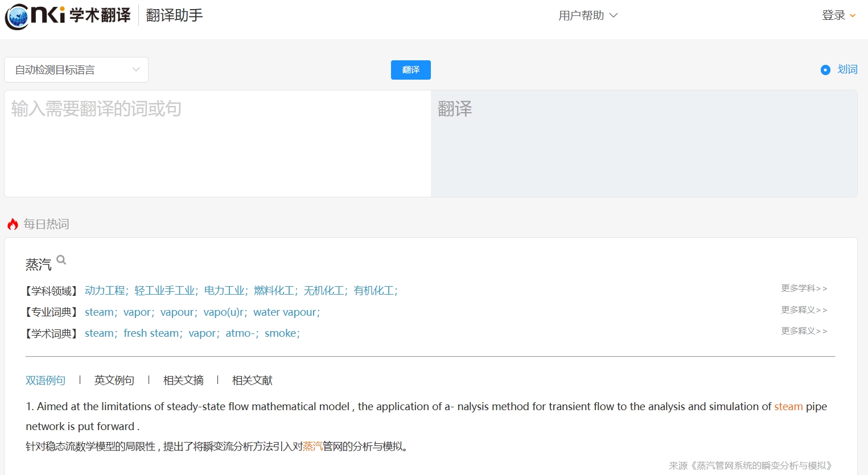Click steam in the 学术词典 row
The height and width of the screenshot is (475, 868).
99,333
